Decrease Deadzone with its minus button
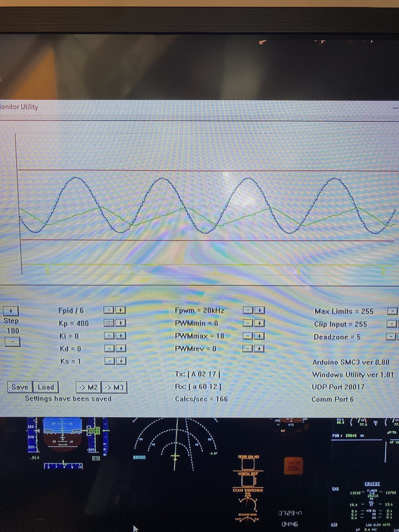Image resolution: width=399 pixels, height=532 pixels. [391, 336]
